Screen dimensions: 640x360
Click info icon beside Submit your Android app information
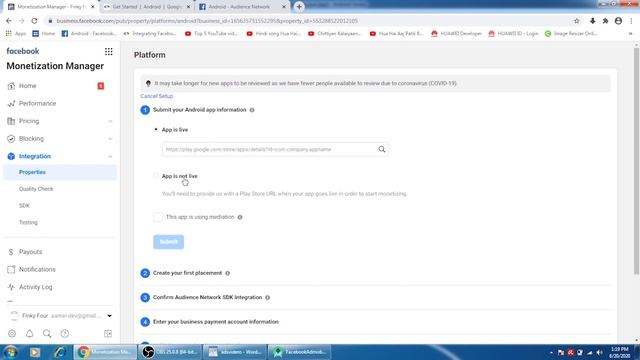[252, 110]
